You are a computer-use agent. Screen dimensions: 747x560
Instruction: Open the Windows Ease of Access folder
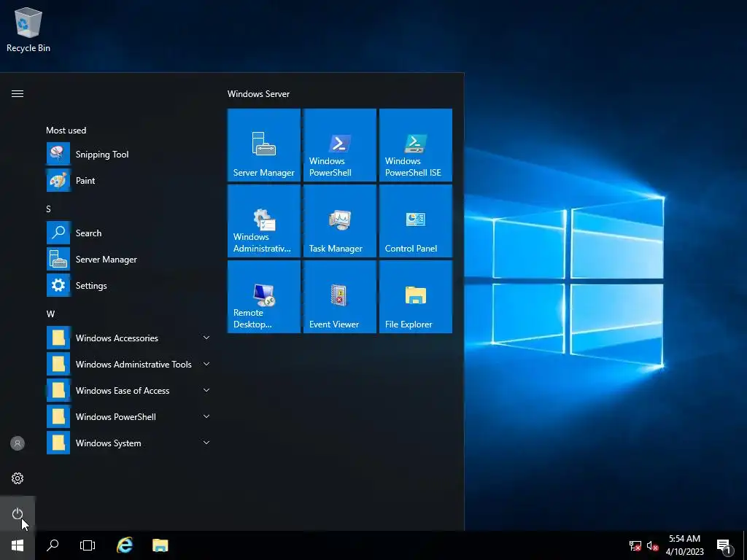[130, 390]
